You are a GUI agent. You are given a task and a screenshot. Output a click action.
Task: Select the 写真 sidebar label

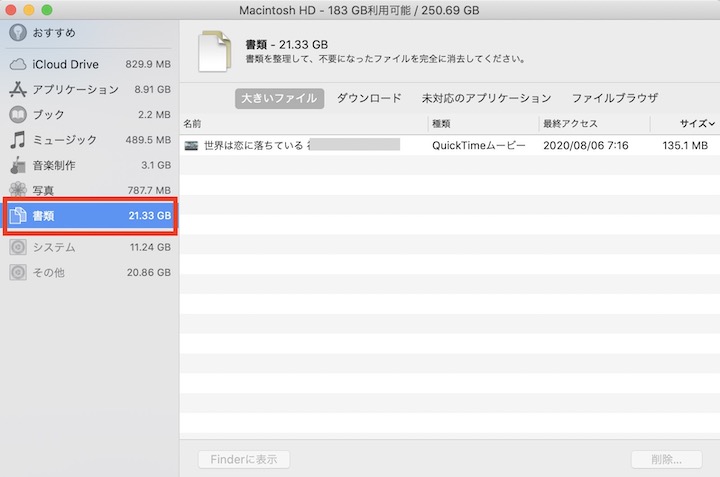pyautogui.click(x=43, y=190)
